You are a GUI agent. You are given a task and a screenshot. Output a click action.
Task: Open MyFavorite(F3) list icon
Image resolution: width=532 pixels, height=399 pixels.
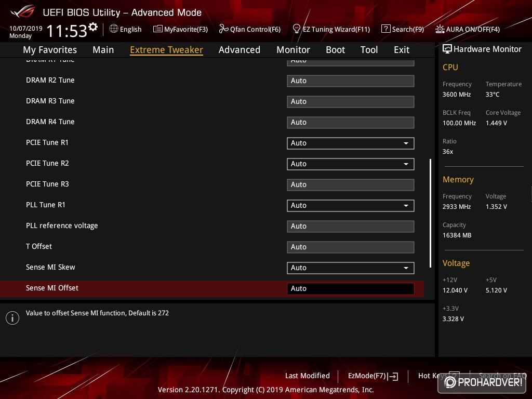coord(157,29)
